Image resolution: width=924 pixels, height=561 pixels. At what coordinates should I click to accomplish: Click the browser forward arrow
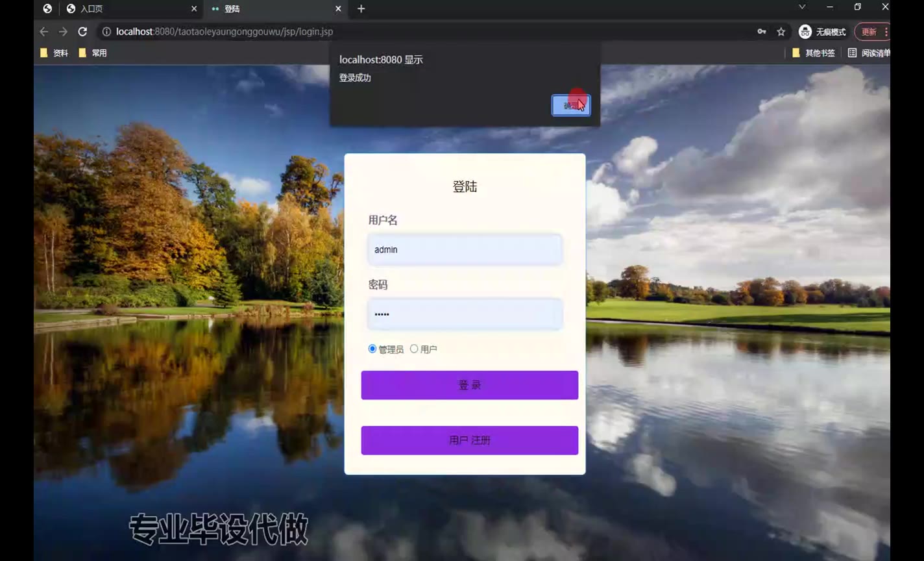(x=63, y=32)
